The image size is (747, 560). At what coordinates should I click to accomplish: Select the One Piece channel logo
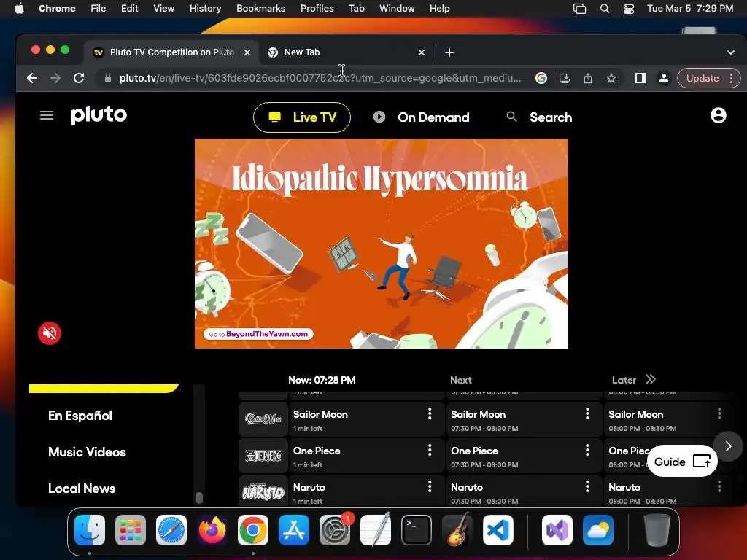[263, 456]
